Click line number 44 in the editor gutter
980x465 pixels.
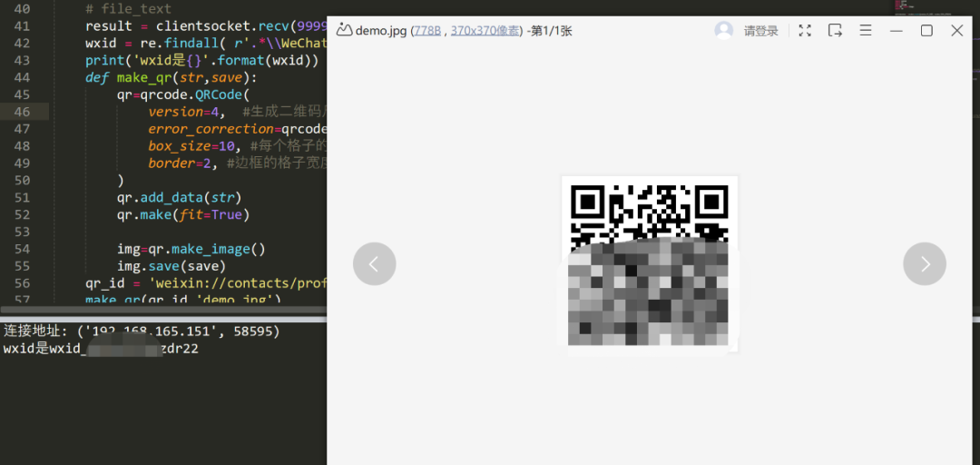click(21, 78)
